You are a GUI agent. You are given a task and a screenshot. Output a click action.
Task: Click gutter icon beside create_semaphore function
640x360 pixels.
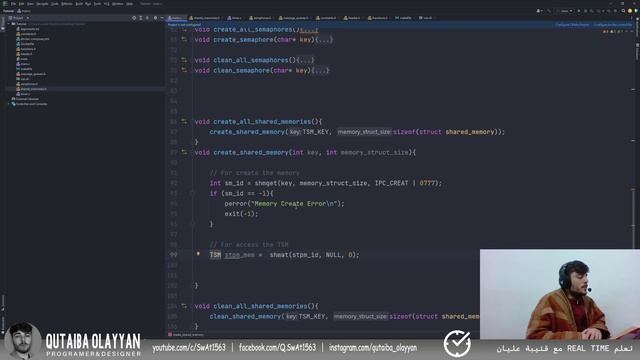point(184,40)
